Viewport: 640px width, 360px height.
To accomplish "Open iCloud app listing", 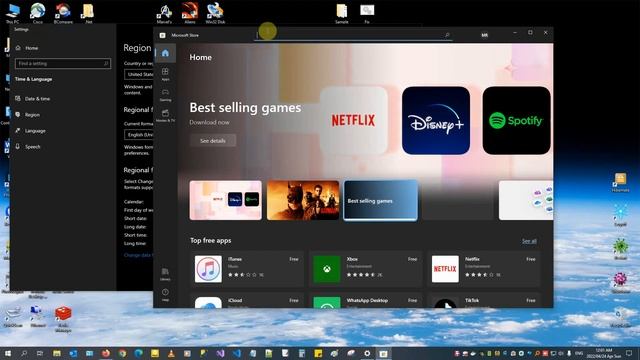I will point(247,300).
